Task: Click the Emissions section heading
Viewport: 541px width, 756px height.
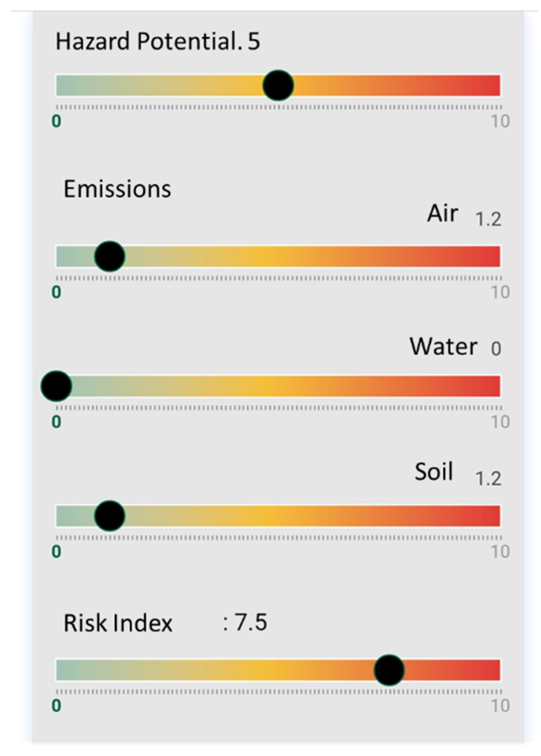Action: pos(117,189)
